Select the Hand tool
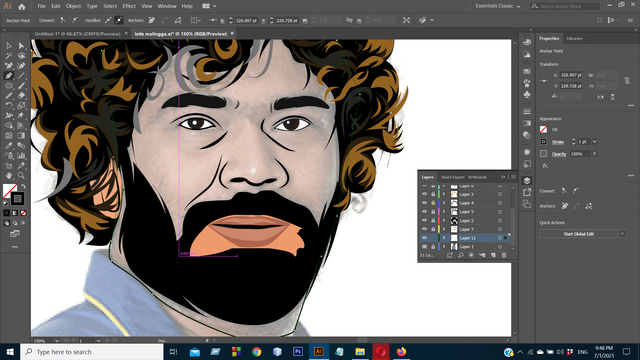 (9, 176)
